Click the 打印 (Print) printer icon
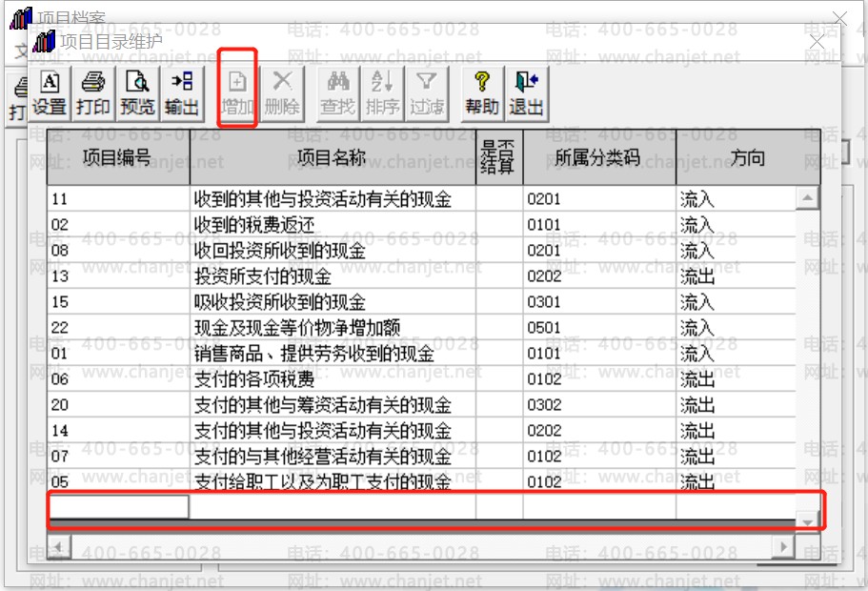868x591 pixels. tap(93, 93)
